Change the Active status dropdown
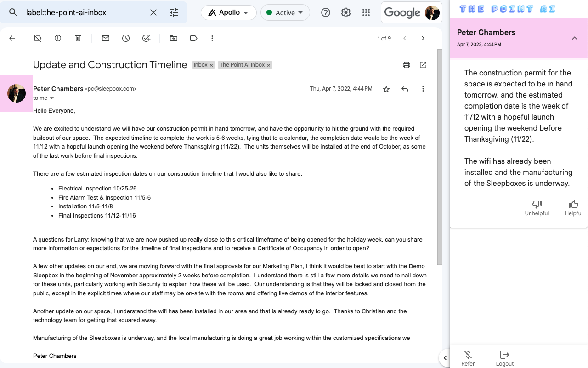This screenshot has width=588, height=368. pos(285,12)
